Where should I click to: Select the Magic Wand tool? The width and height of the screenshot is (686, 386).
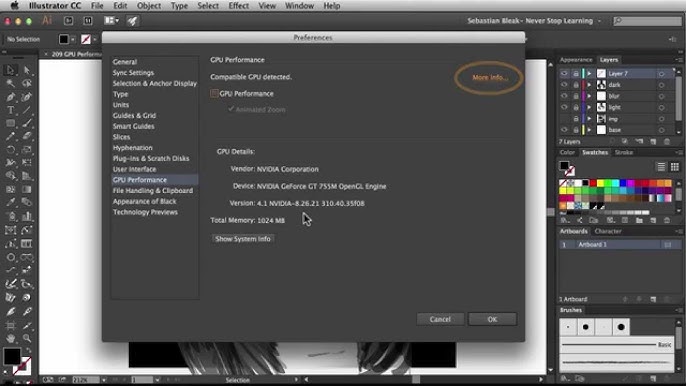coord(10,83)
